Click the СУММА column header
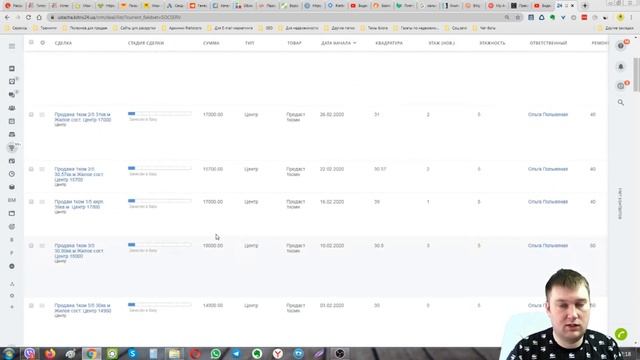Screen dimensions: 640x360 pyautogui.click(x=211, y=43)
